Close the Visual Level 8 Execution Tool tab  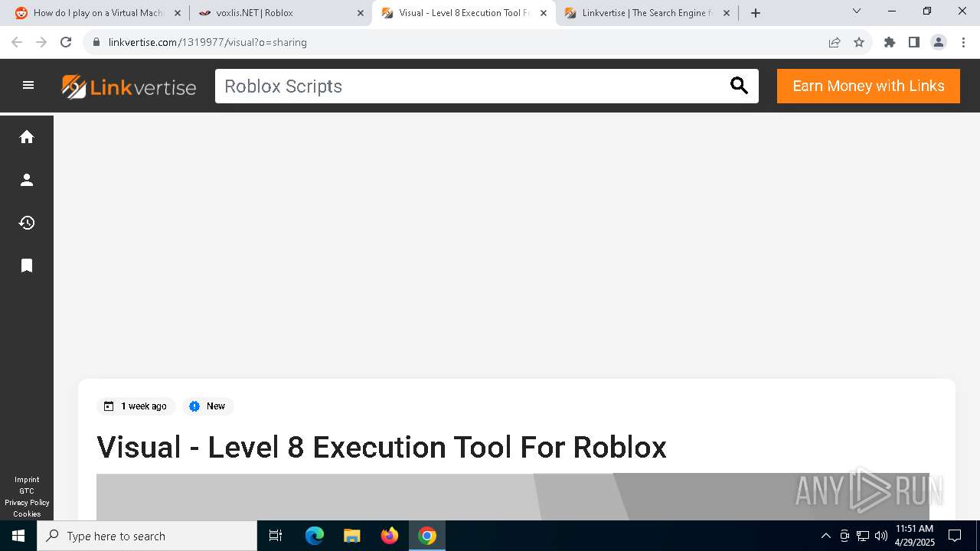[544, 13]
